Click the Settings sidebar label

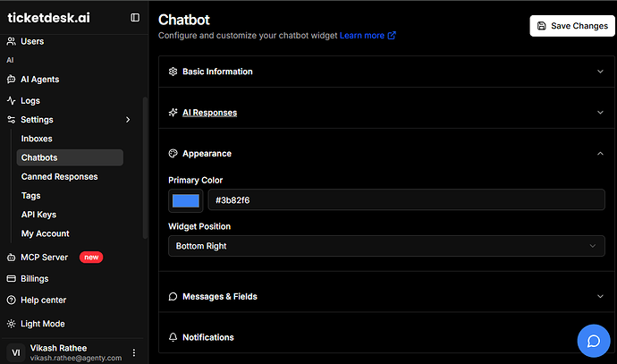coord(37,120)
